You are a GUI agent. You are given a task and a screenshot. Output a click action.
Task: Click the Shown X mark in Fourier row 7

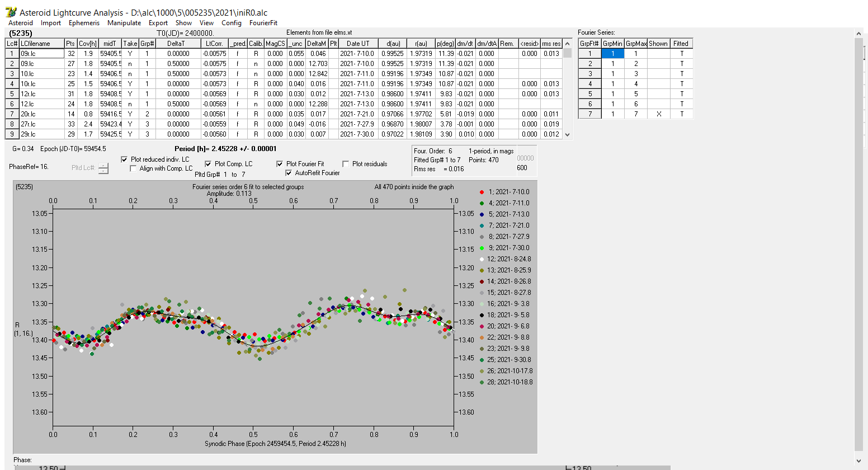(x=659, y=114)
